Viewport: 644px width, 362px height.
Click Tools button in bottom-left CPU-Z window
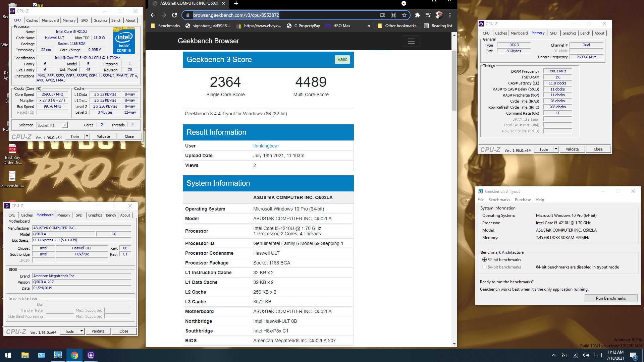pyautogui.click(x=69, y=331)
